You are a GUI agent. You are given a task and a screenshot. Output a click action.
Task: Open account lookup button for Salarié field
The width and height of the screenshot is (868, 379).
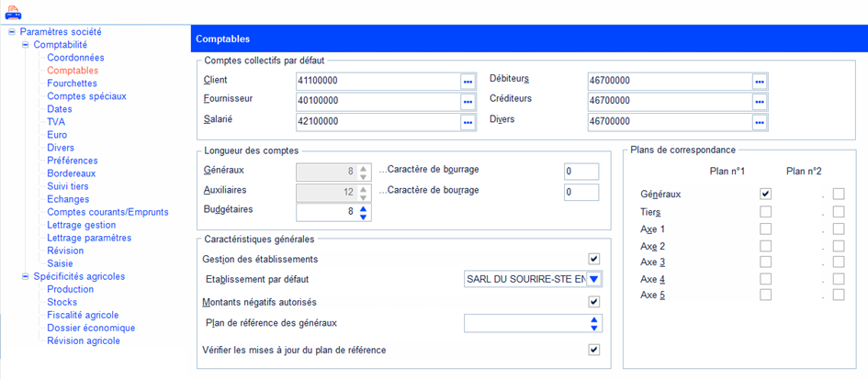[x=468, y=122]
